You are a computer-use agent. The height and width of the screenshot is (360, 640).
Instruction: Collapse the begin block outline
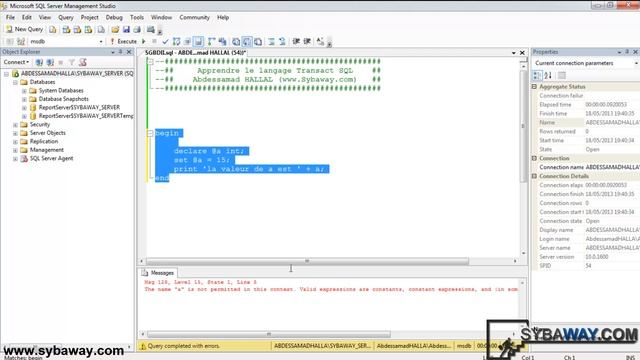(x=150, y=133)
